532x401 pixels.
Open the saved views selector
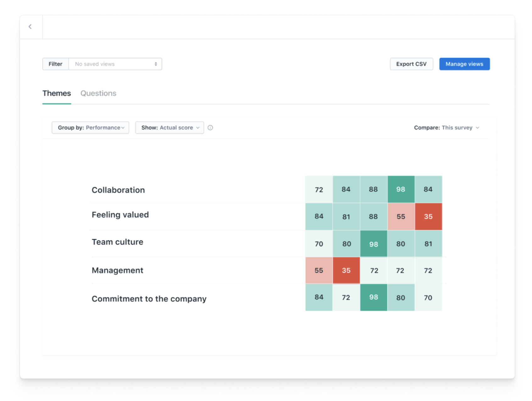pyautogui.click(x=115, y=64)
